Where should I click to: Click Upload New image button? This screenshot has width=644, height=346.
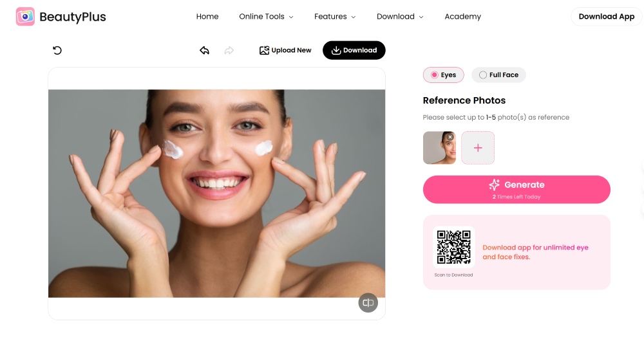285,50
